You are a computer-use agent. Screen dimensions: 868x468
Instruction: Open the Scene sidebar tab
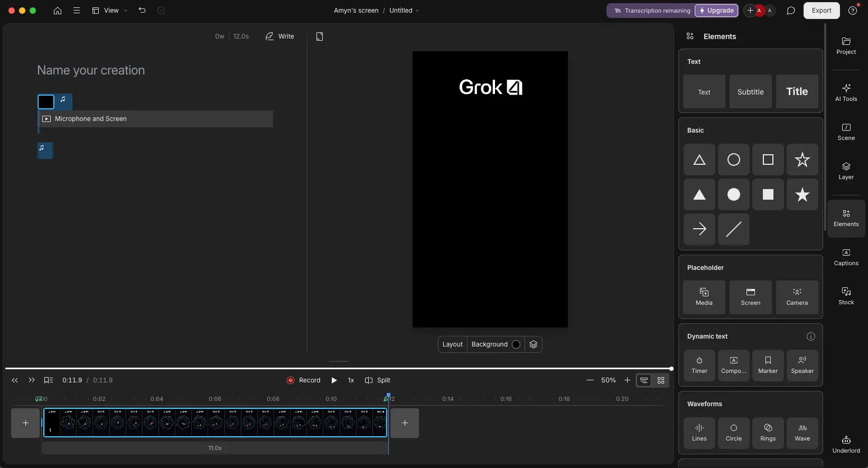pos(846,132)
